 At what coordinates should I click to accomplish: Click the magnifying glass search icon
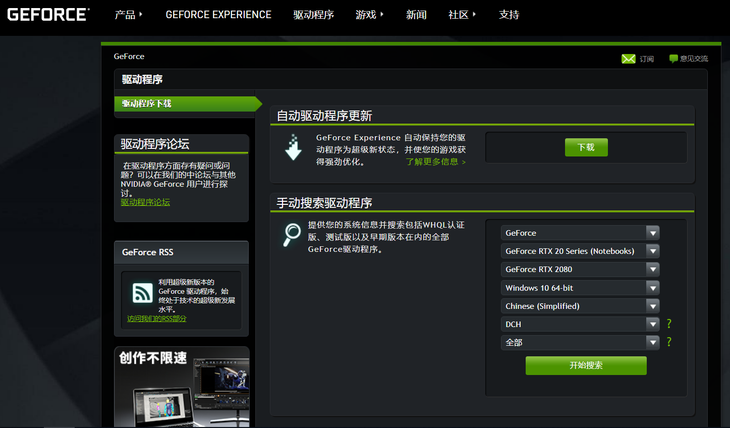coord(292,234)
